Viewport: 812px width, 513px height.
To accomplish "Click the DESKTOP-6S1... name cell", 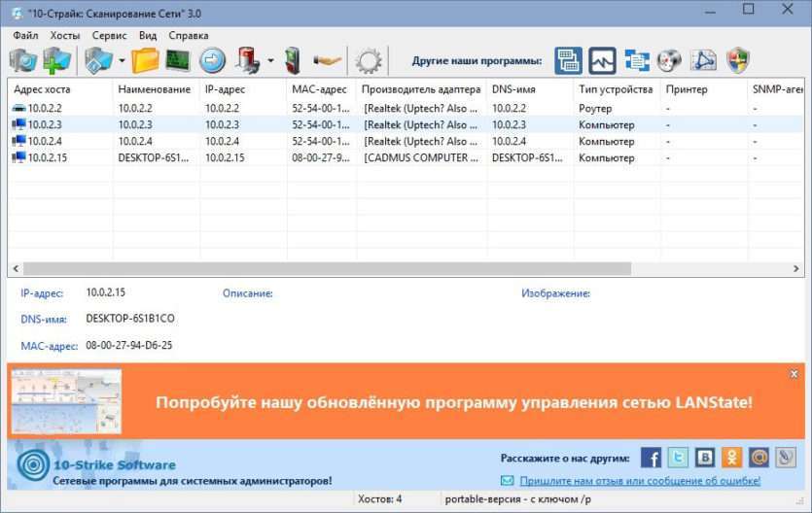I will click(x=154, y=157).
